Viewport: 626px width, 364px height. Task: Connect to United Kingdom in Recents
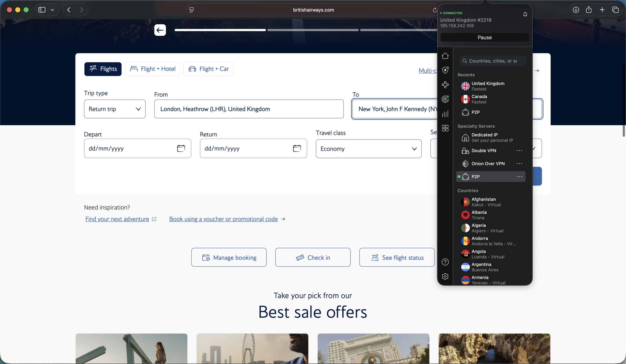491,86
